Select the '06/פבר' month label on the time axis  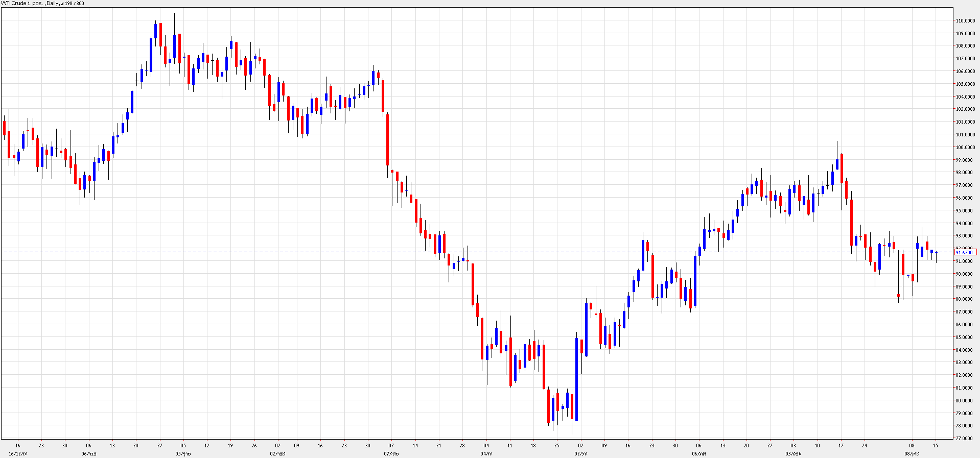click(x=89, y=454)
